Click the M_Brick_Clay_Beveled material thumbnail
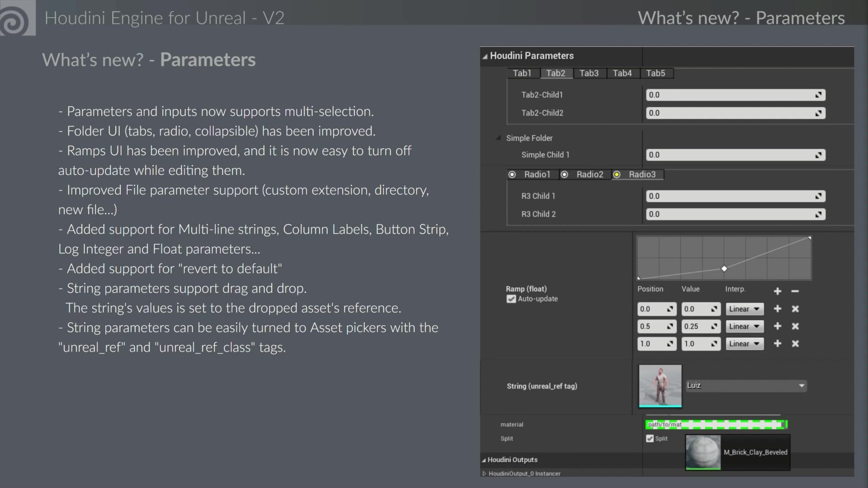This screenshot has height=488, width=868. point(703,452)
